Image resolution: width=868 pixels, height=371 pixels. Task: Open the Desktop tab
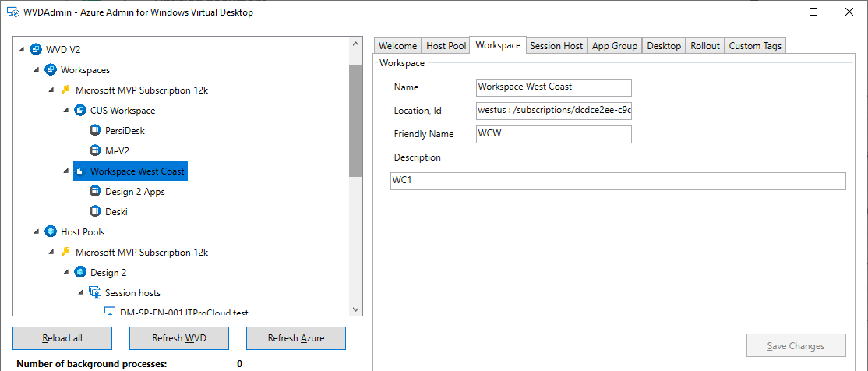coord(664,46)
